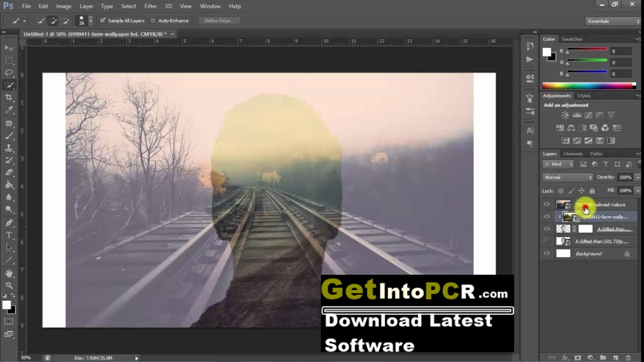Image resolution: width=644 pixels, height=362 pixels.
Task: Select the Rectangular Marquee tool
Action: (8, 60)
